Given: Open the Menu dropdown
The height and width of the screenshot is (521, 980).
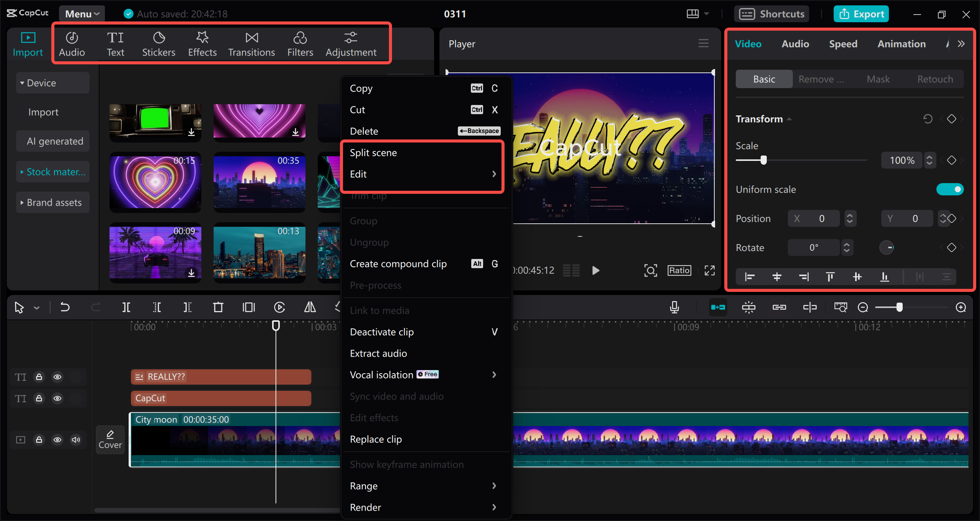Looking at the screenshot, I should click(x=81, y=13).
